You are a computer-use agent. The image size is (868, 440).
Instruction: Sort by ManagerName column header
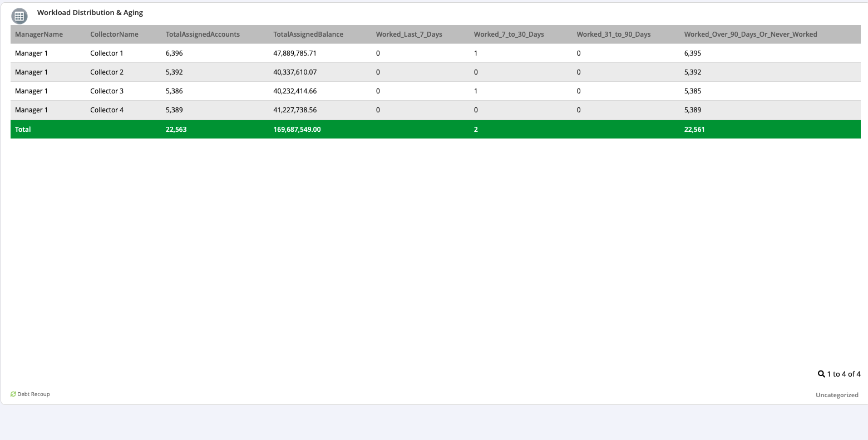point(39,34)
